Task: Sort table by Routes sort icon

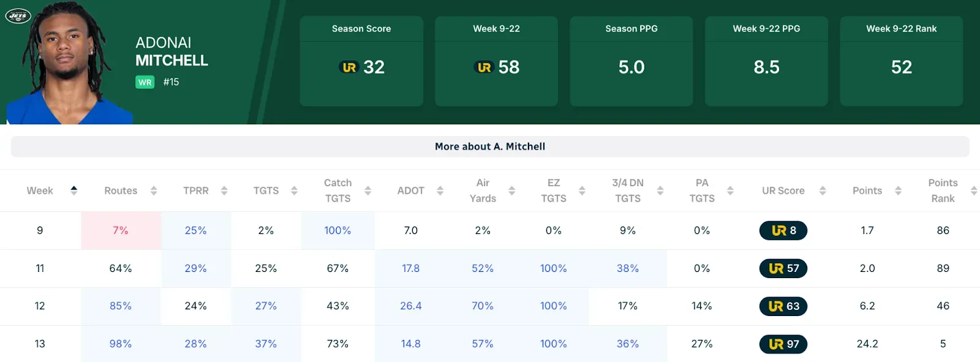Action: 154,191
